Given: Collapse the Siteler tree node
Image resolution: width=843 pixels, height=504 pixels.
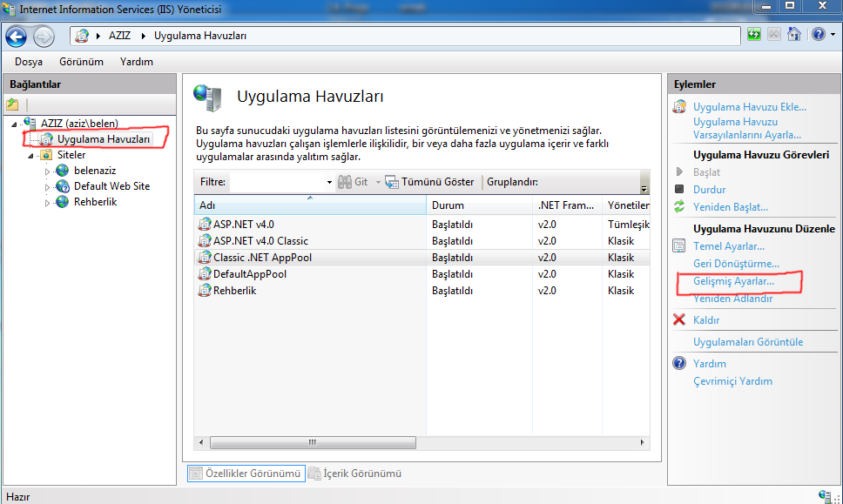Looking at the screenshot, I should [32, 156].
